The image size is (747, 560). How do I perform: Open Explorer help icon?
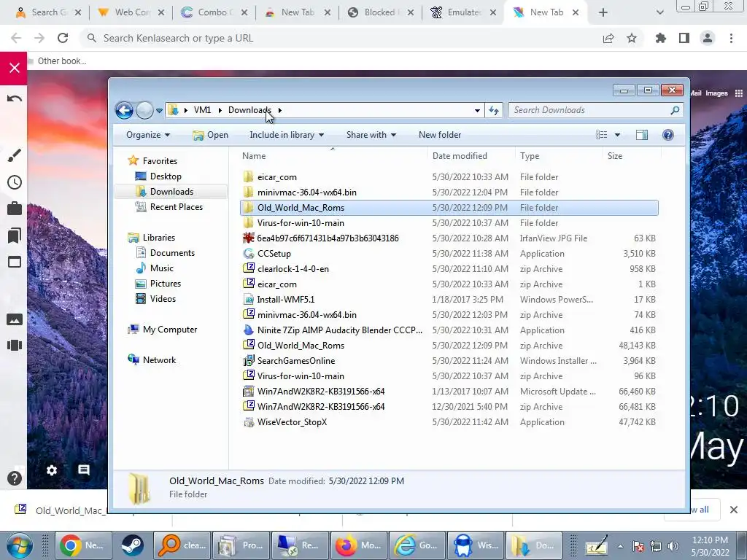tap(668, 135)
